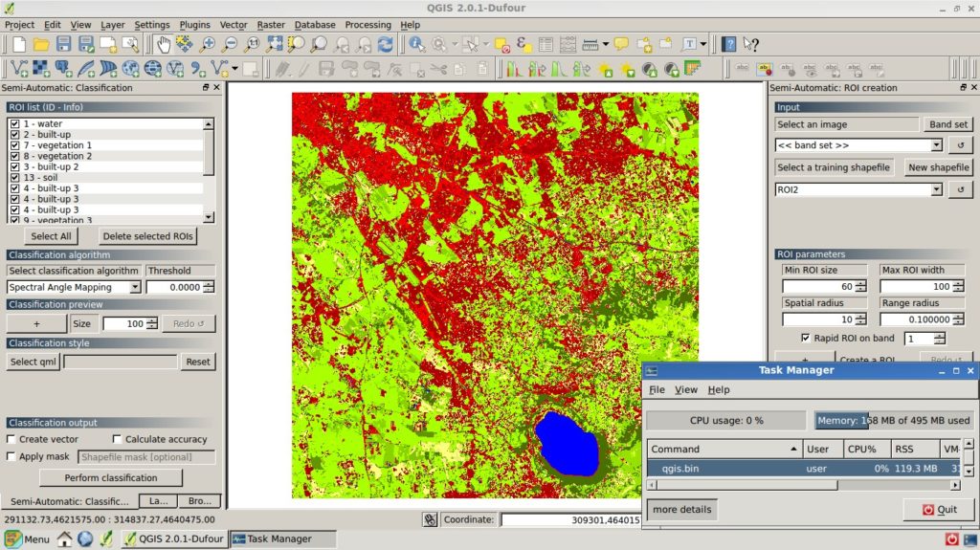The image size is (980, 550).
Task: Click the Coordinate input field
Action: (570, 519)
